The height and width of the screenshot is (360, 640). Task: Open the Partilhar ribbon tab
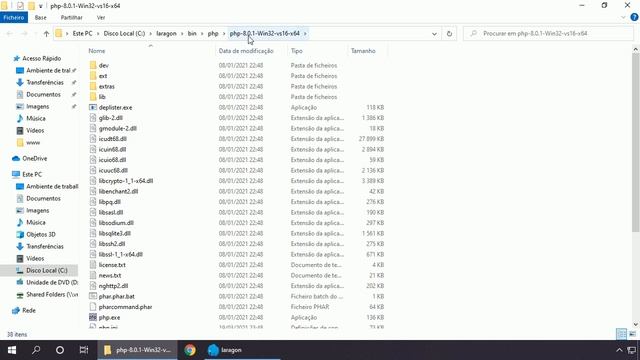(71, 18)
